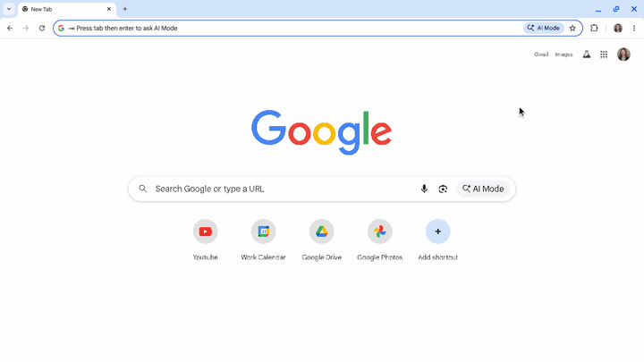Click the voice search microphone icon
Viewport: 644px width, 362px height.
pyautogui.click(x=424, y=189)
